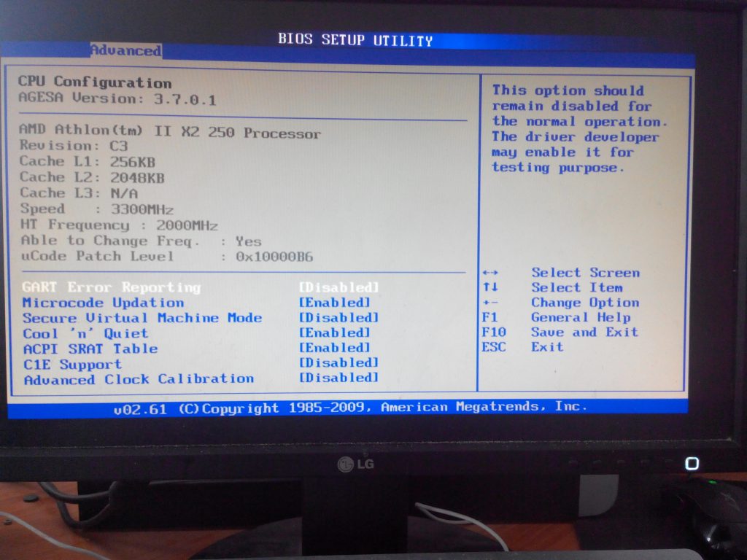Change the GART Error Reporting Disabled value
Screen dimensions: 747x560
pyautogui.click(x=338, y=287)
